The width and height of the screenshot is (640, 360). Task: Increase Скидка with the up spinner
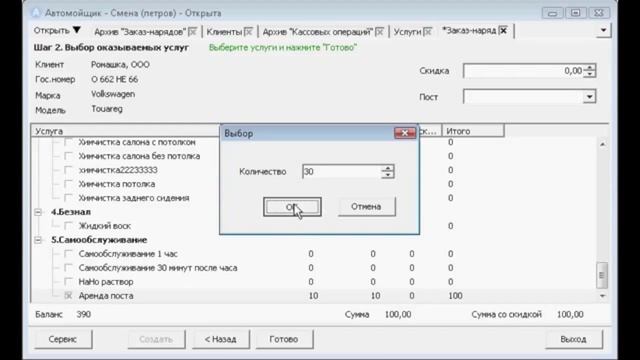click(590, 67)
